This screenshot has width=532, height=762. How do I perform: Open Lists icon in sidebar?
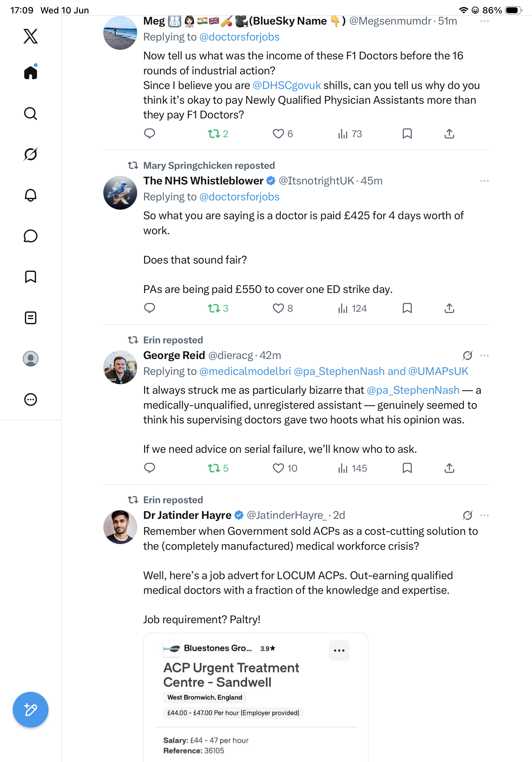(x=31, y=317)
